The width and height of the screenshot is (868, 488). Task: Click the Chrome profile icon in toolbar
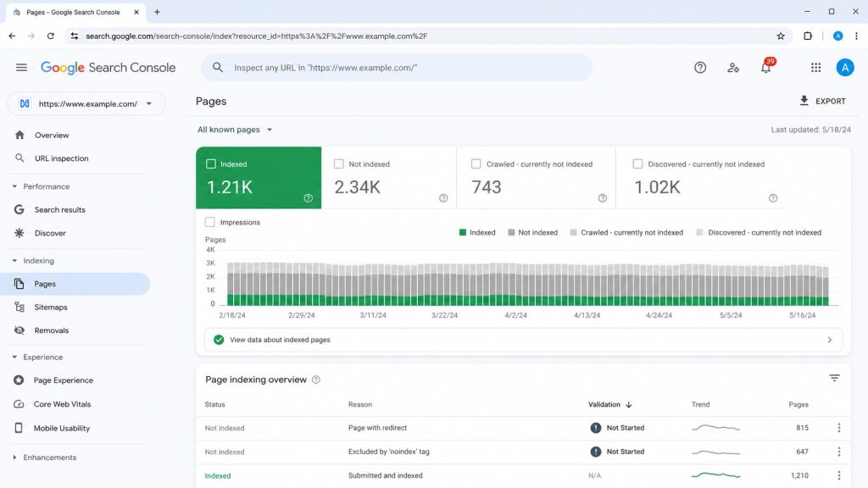[838, 36]
